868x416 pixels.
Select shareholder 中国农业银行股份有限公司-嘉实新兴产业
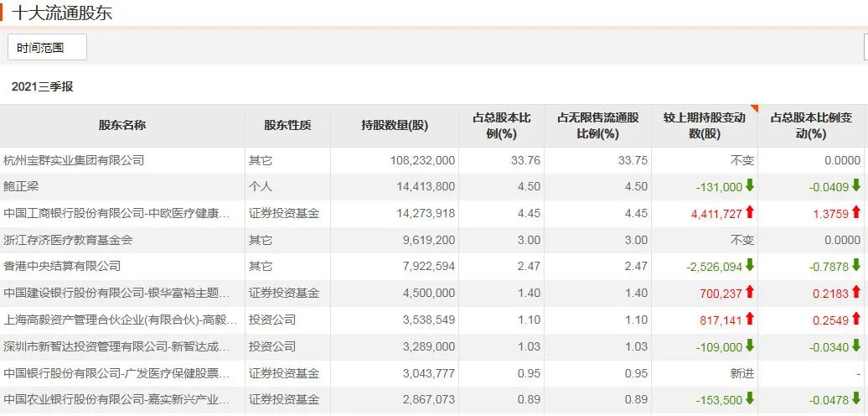tap(116, 399)
